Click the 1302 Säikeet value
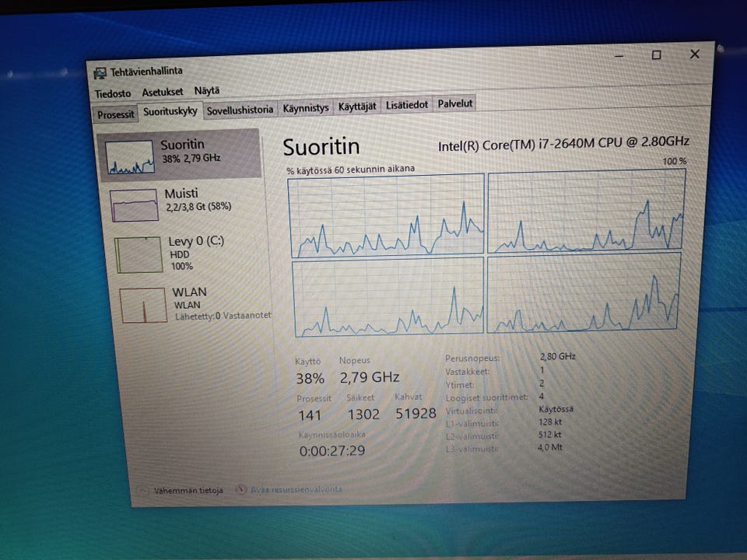 coord(363,415)
